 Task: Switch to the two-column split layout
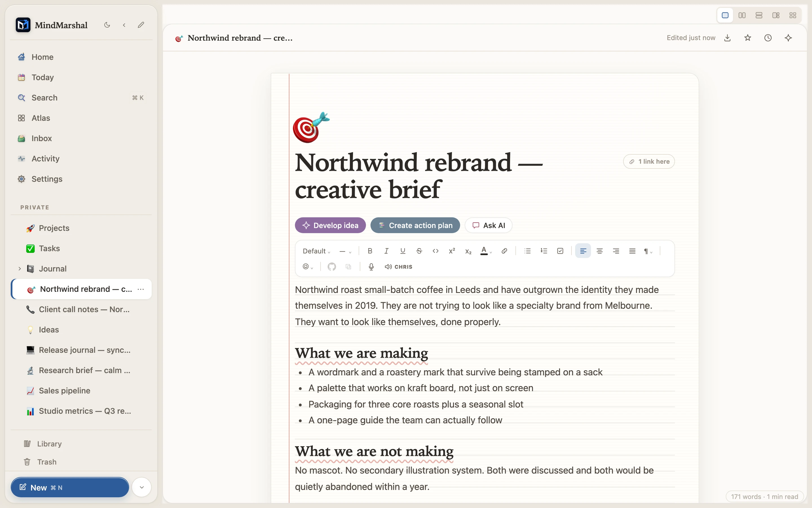[742, 16]
